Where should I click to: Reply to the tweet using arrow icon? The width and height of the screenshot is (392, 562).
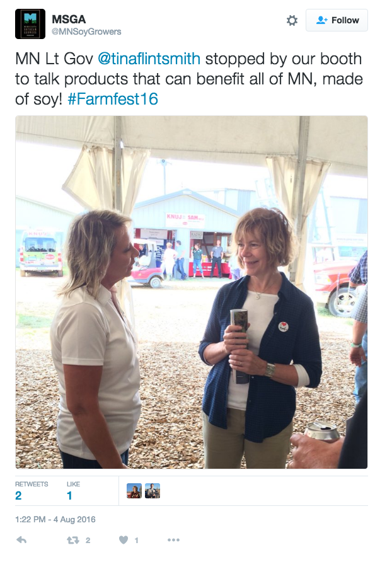pyautogui.click(x=21, y=540)
